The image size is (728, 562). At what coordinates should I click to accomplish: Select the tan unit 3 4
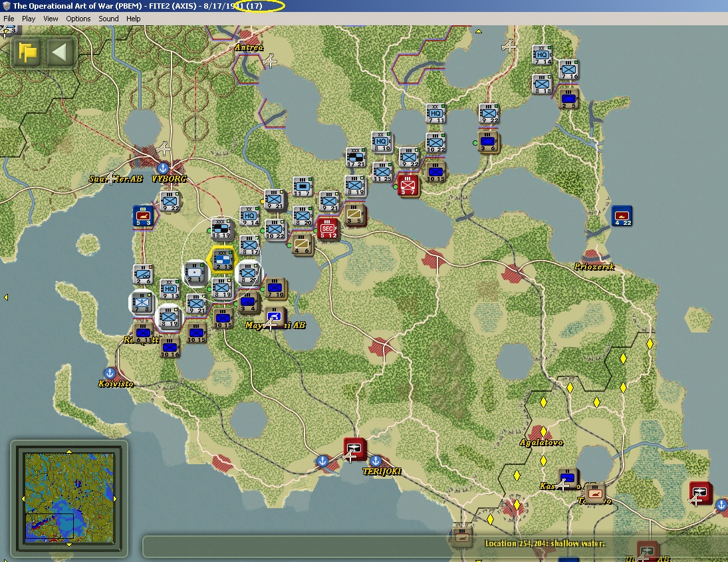click(249, 303)
